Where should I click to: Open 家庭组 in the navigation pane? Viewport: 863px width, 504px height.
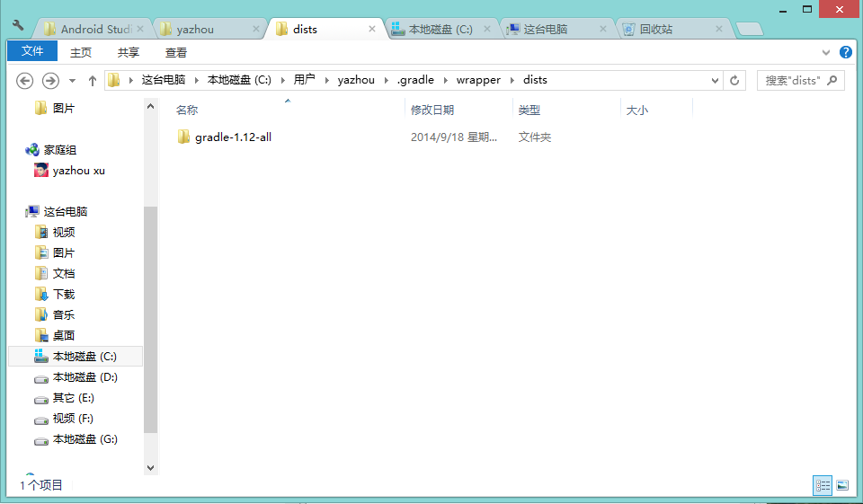pos(50,150)
